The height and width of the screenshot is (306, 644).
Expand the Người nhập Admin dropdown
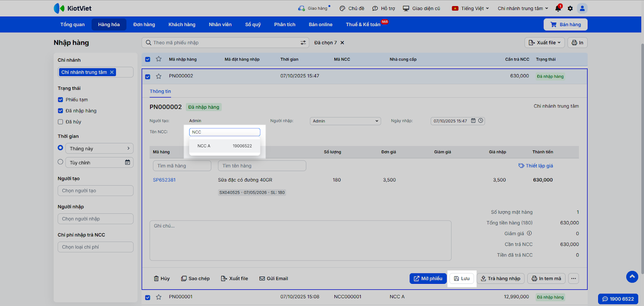pos(345,121)
